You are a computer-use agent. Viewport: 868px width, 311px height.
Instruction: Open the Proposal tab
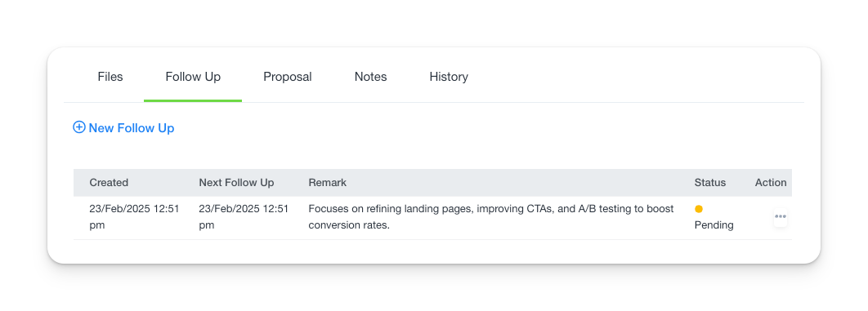[288, 77]
